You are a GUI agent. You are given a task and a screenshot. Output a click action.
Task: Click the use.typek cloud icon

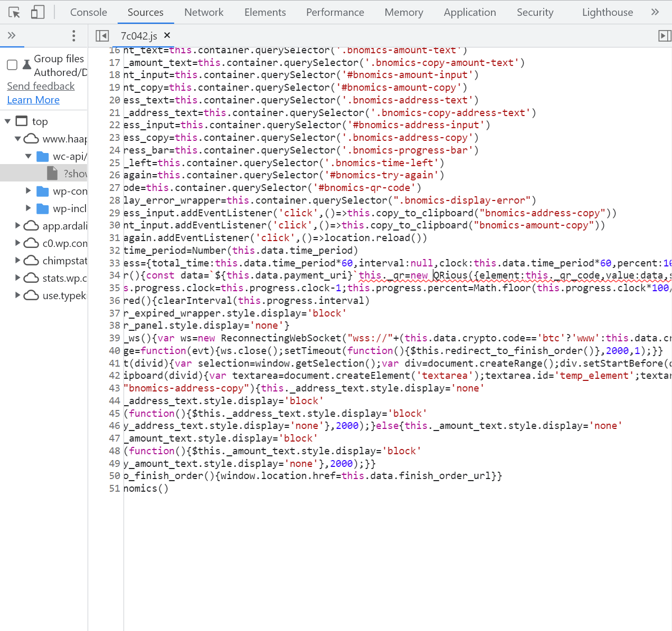[x=32, y=295]
